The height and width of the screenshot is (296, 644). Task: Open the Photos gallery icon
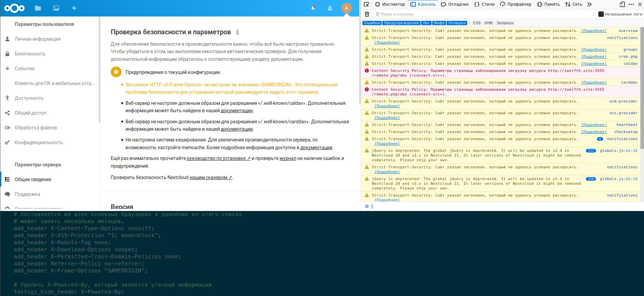click(x=56, y=8)
